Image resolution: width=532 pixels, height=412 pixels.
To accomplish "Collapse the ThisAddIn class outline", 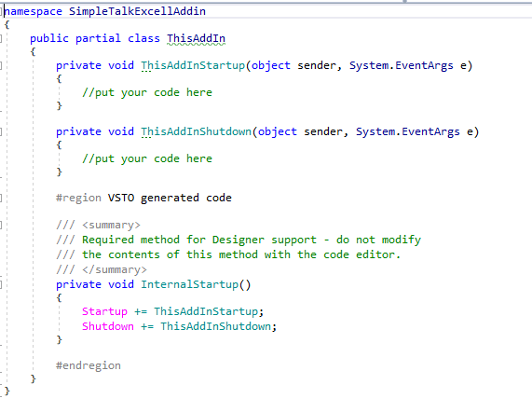I will tap(1, 38).
